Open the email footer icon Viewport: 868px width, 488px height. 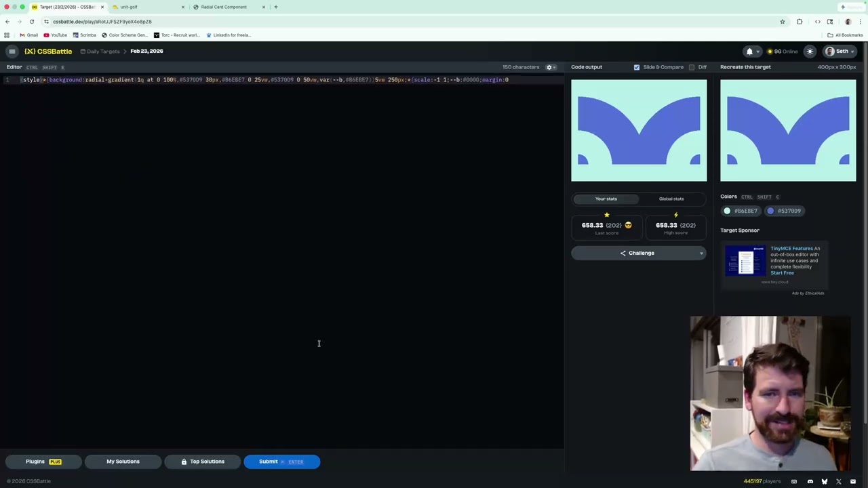[853, 482]
